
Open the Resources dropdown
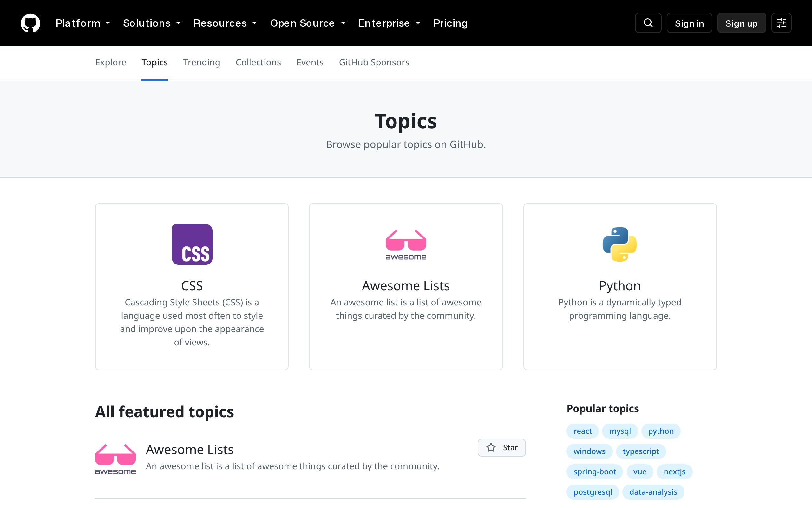click(x=225, y=23)
